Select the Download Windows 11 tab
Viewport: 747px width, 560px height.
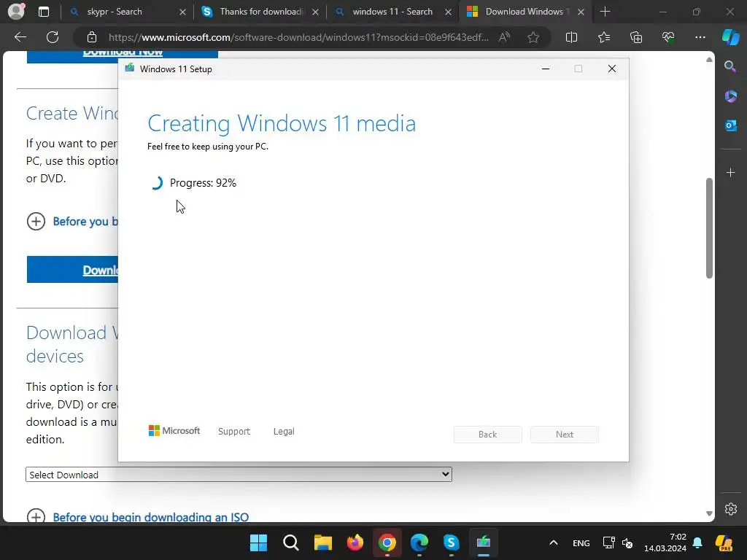click(524, 12)
